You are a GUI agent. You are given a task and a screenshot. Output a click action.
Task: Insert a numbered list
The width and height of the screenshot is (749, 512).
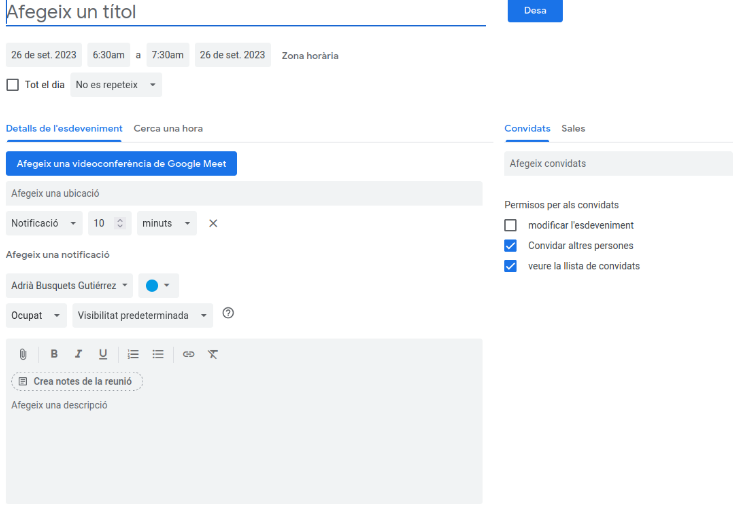tap(133, 354)
